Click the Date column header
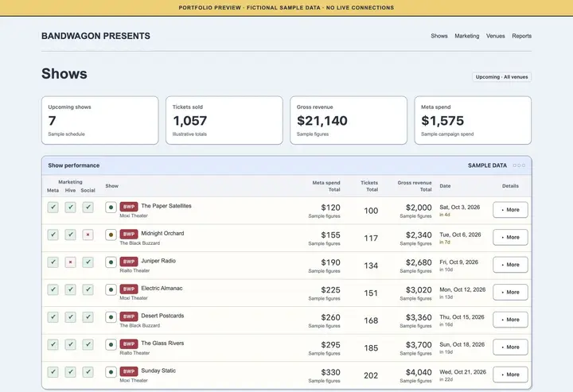The image size is (573, 392). tap(445, 186)
